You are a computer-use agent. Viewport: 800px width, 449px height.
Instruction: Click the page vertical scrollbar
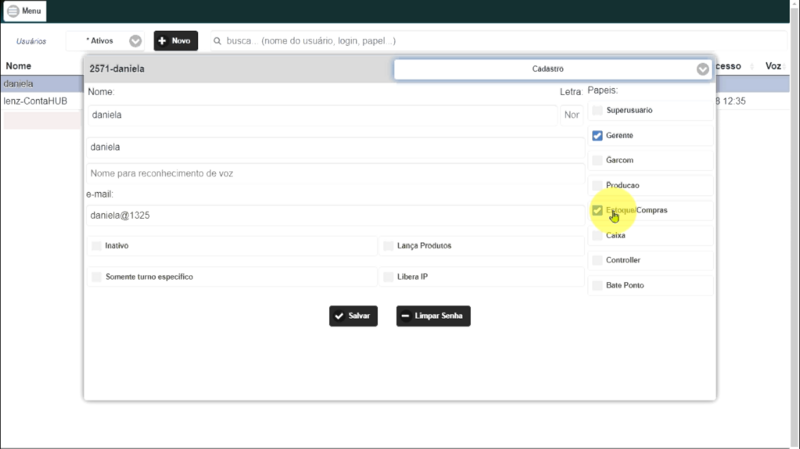tap(795, 224)
